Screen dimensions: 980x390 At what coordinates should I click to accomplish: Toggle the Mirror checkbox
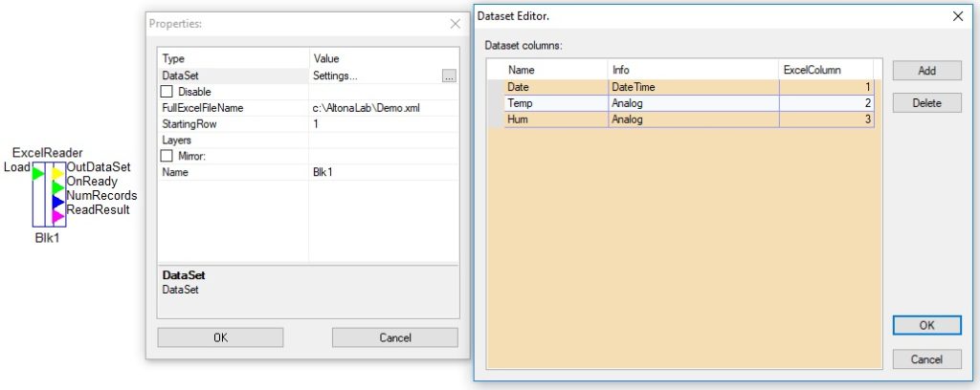click(167, 156)
